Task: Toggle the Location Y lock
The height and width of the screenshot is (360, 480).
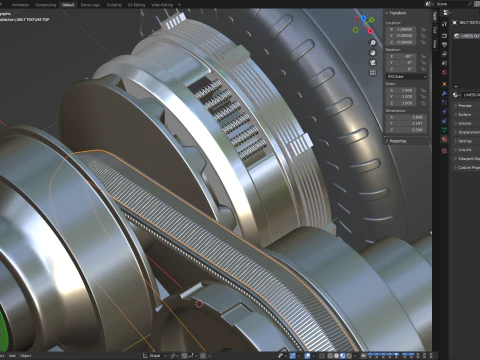Action: [423, 36]
